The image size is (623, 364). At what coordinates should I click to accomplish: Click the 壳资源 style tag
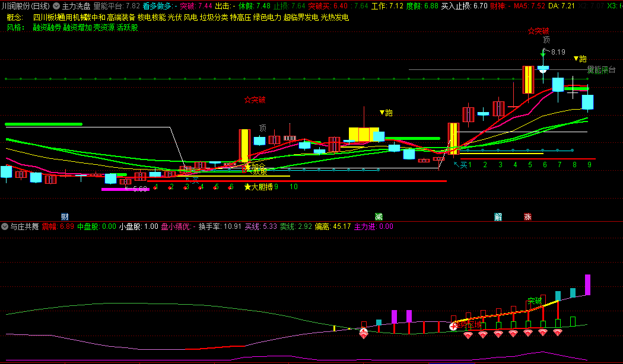tap(104, 27)
